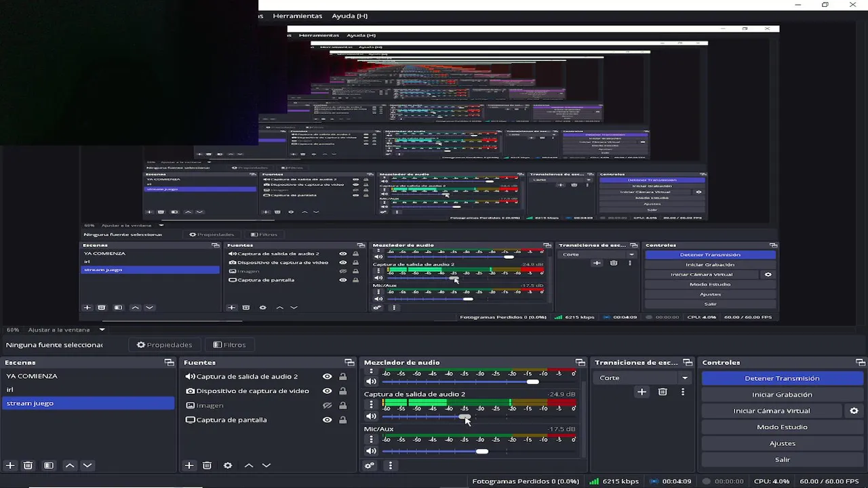868x488 pixels.
Task: Open the Ajustar a la ventana scale dropdown
Action: pyautogui.click(x=102, y=329)
